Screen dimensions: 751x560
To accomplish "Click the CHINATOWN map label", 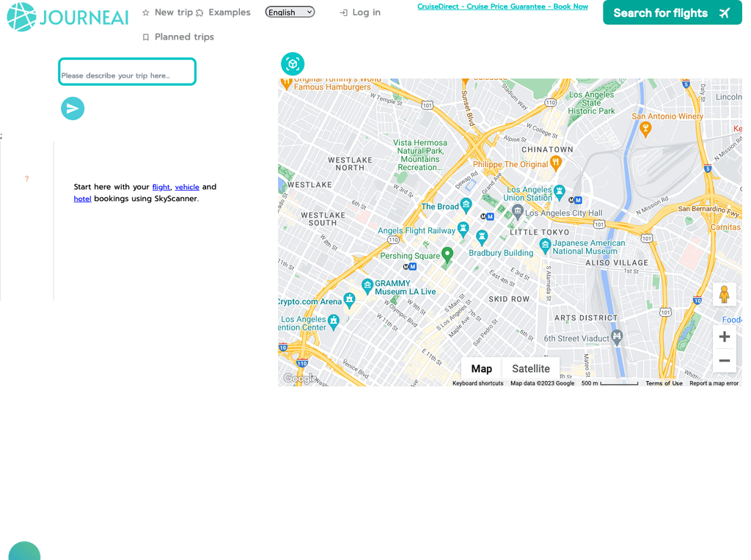I will 547,150.
